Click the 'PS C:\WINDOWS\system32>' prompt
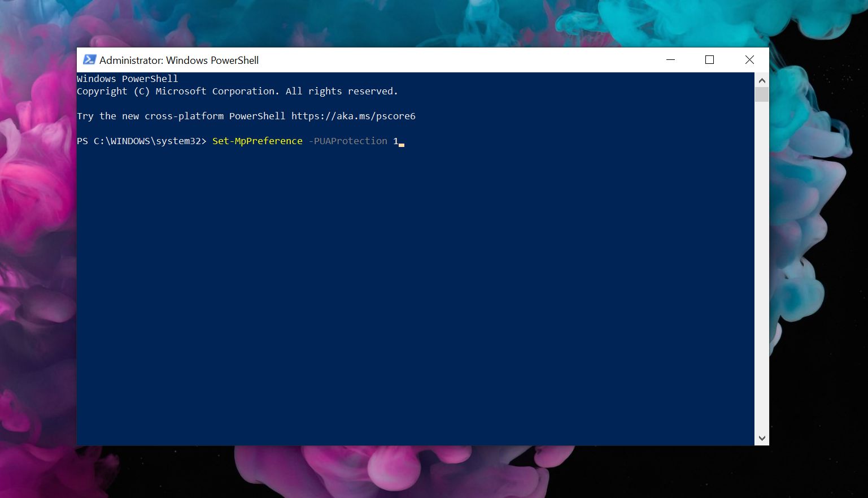Screen dimensions: 868x498 tap(142, 141)
